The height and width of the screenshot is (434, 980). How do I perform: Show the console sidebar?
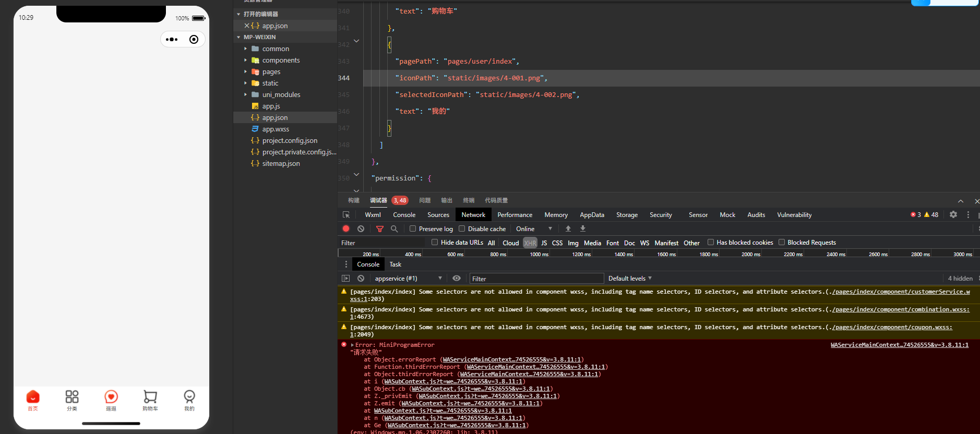coord(345,279)
